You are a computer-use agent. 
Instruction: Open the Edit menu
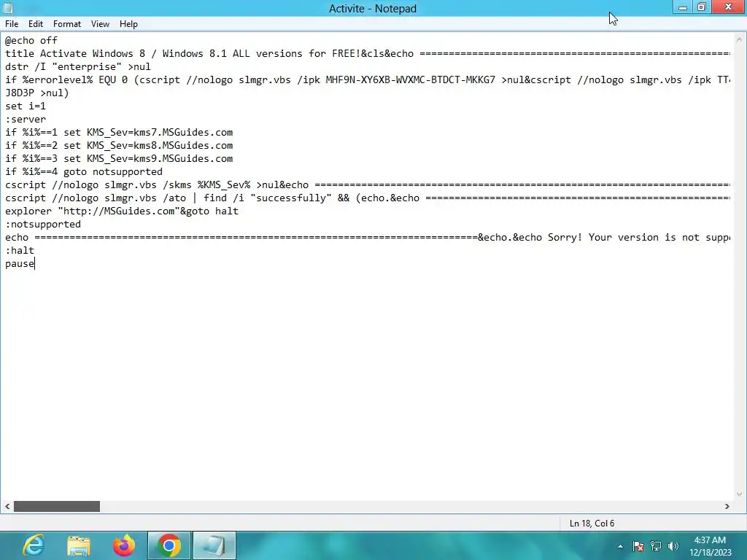tap(36, 24)
